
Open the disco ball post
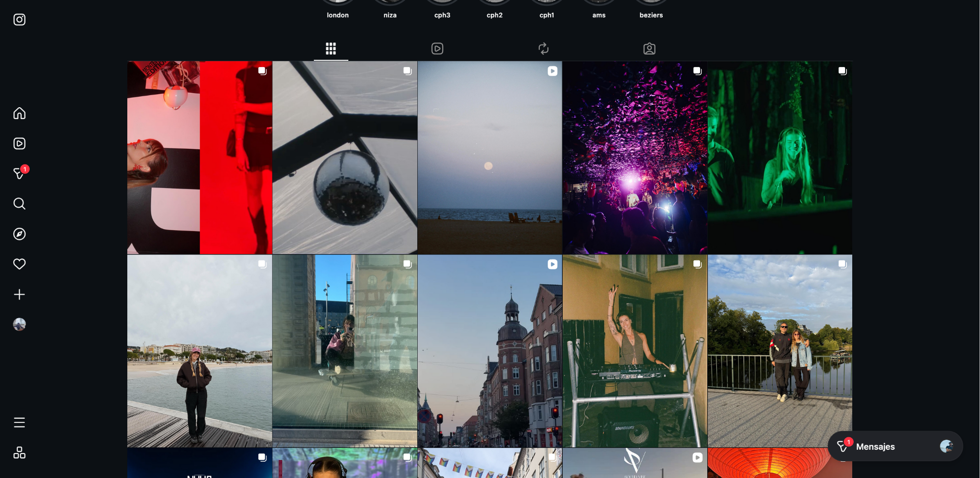345,157
